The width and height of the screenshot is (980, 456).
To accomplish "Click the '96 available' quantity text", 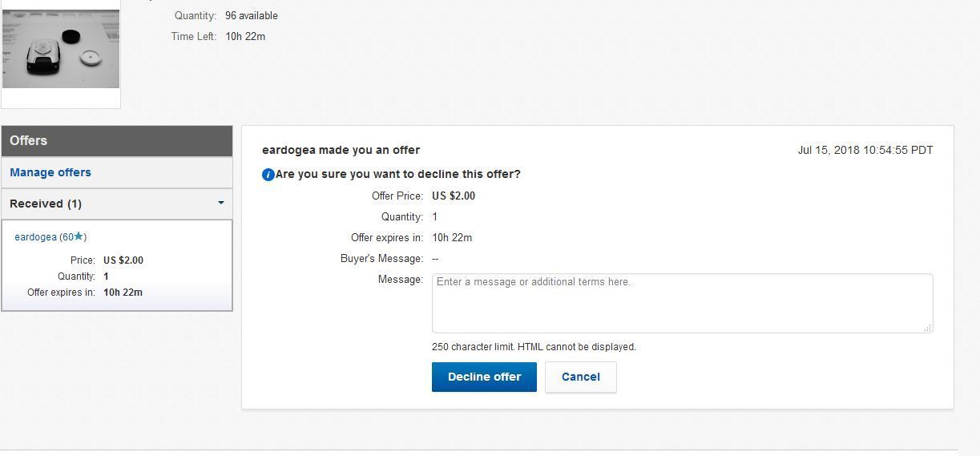I will (252, 15).
